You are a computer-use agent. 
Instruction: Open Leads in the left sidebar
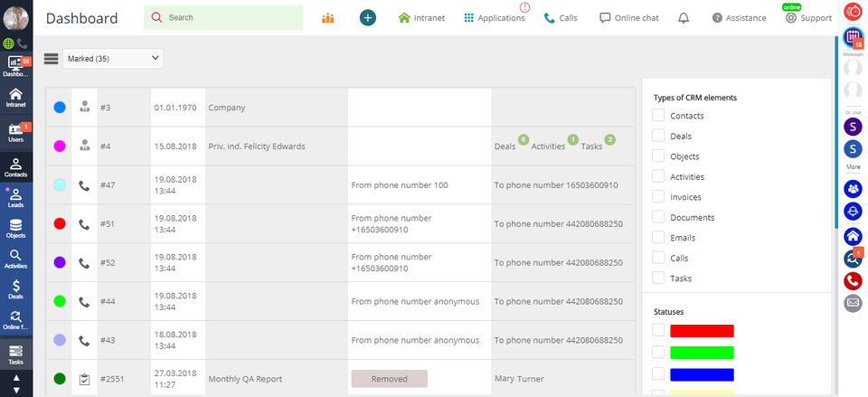16,198
